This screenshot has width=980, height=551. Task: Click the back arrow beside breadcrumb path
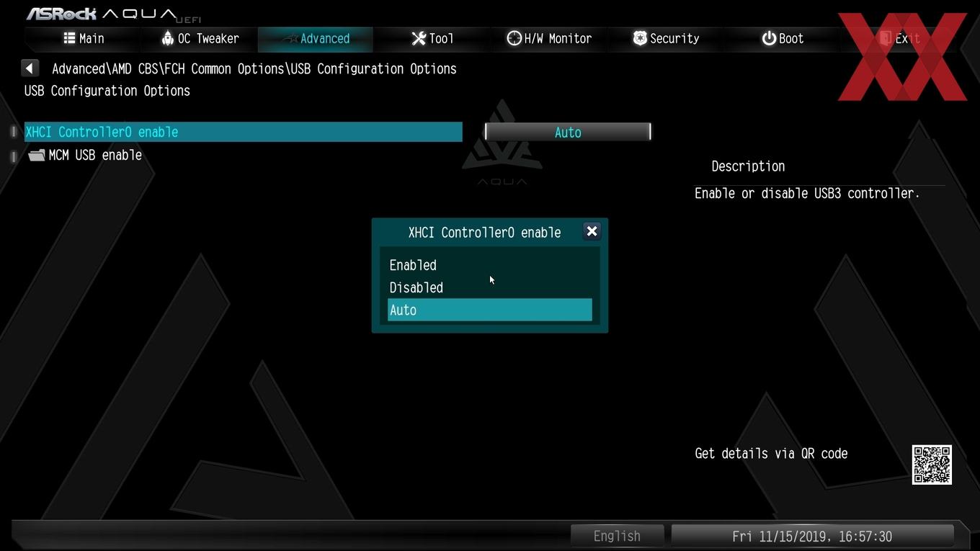[x=30, y=68]
